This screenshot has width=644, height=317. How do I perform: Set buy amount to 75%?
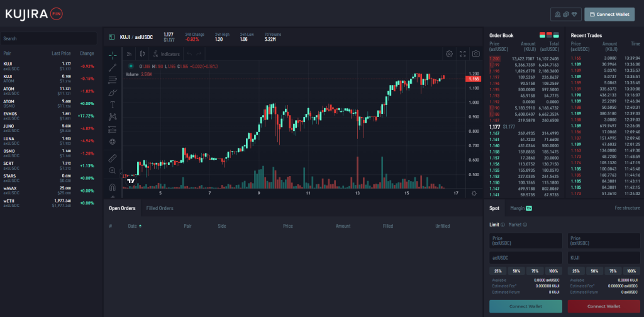pyautogui.click(x=535, y=271)
